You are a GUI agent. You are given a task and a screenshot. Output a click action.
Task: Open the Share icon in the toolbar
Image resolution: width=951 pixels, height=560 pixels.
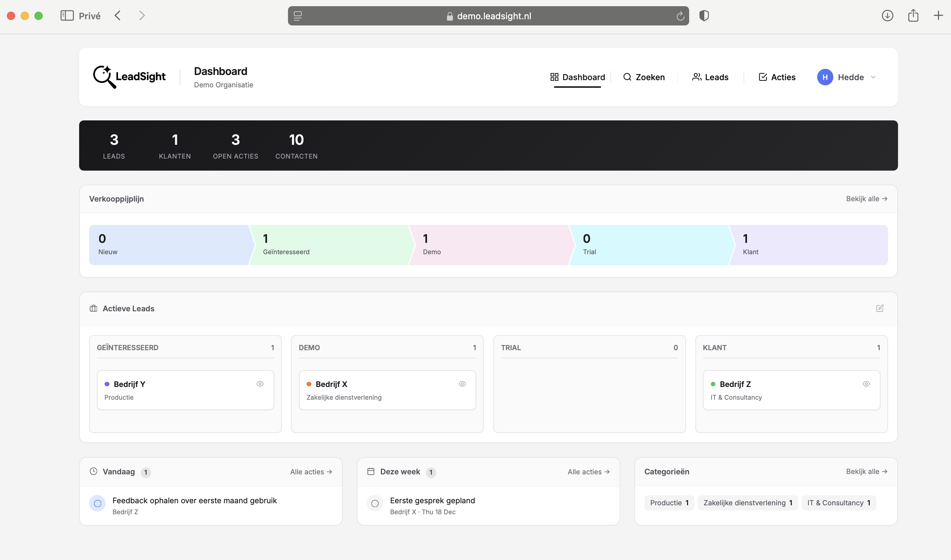tap(913, 15)
